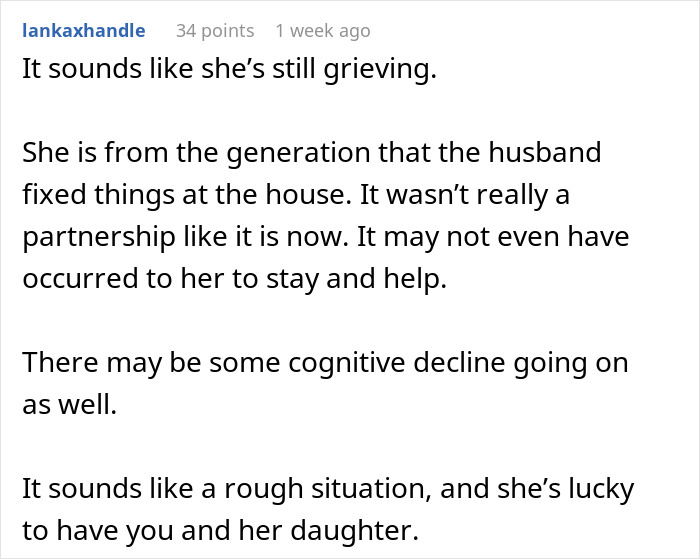Screen dimensions: 700x559
Task: Click the sentence about still grieving
Action: [x=229, y=69]
